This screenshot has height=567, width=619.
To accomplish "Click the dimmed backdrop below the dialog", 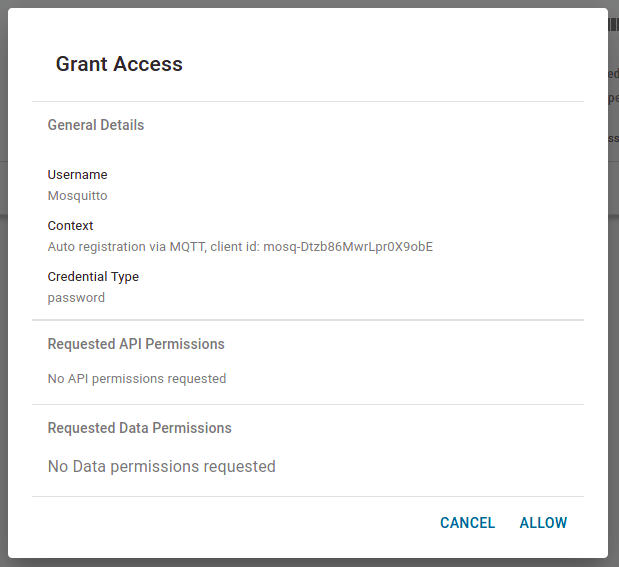I will pos(300,562).
